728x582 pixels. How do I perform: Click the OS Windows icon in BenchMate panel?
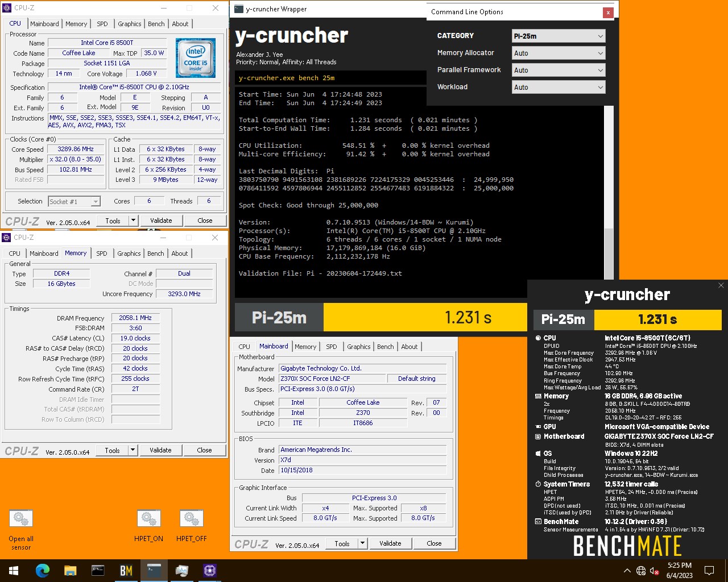tap(538, 454)
